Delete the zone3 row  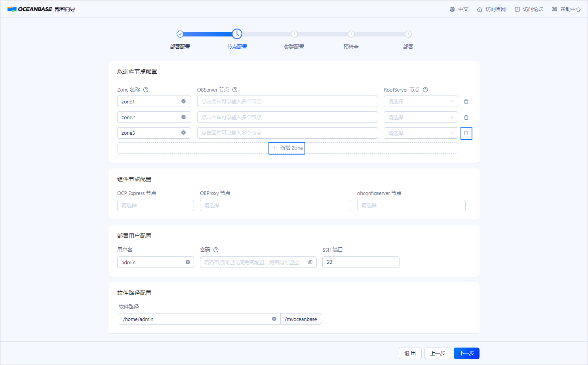click(466, 133)
